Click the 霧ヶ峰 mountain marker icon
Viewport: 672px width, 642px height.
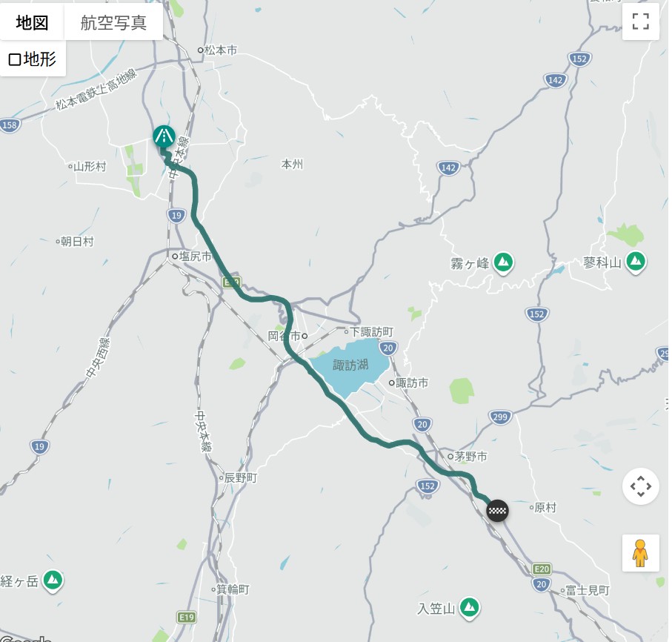tap(503, 262)
